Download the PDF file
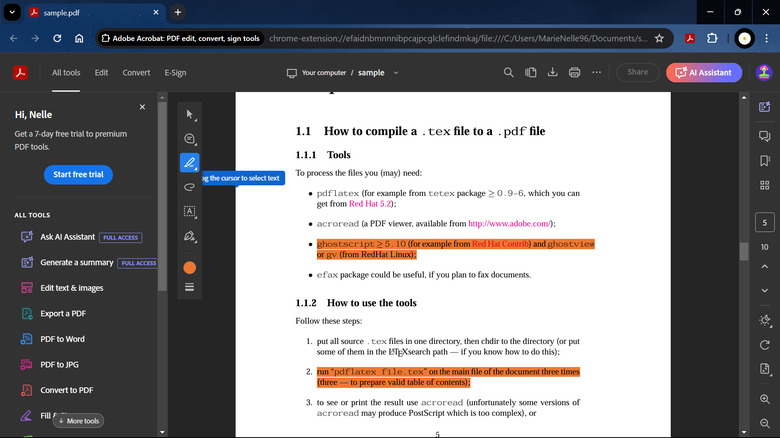The width and height of the screenshot is (780, 438). tap(552, 72)
